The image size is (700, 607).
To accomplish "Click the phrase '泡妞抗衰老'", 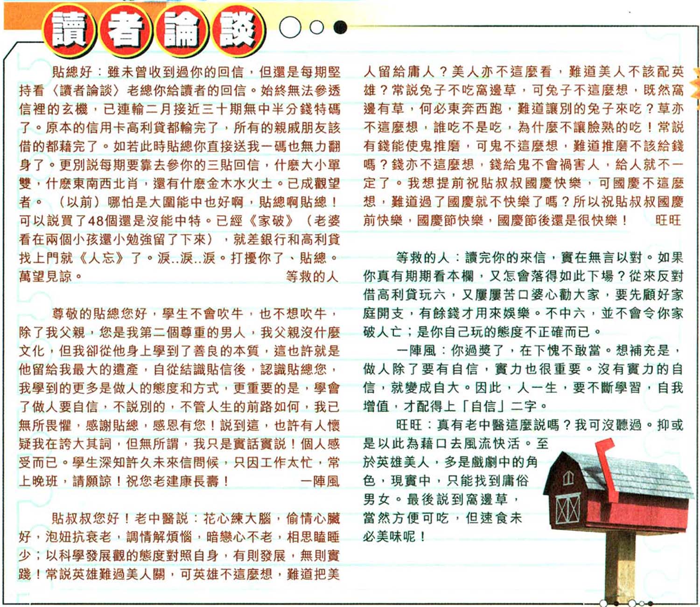I will pyautogui.click(x=79, y=537).
